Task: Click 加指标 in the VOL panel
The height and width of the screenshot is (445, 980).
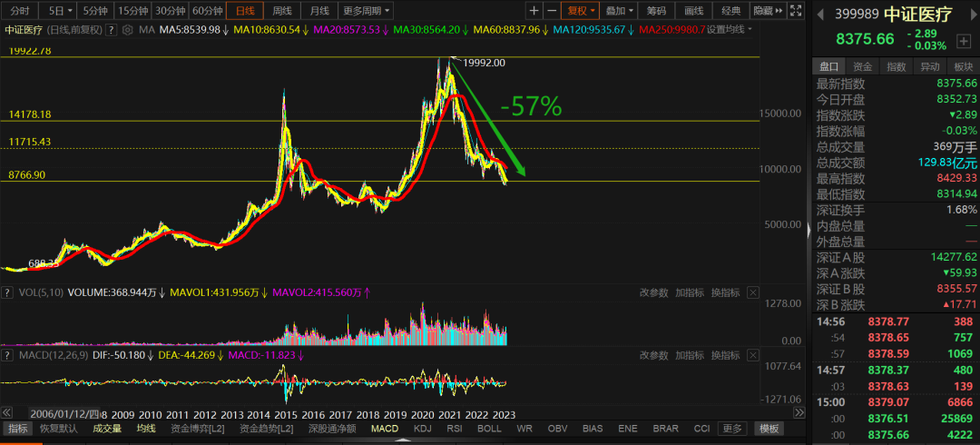Action: [x=690, y=292]
